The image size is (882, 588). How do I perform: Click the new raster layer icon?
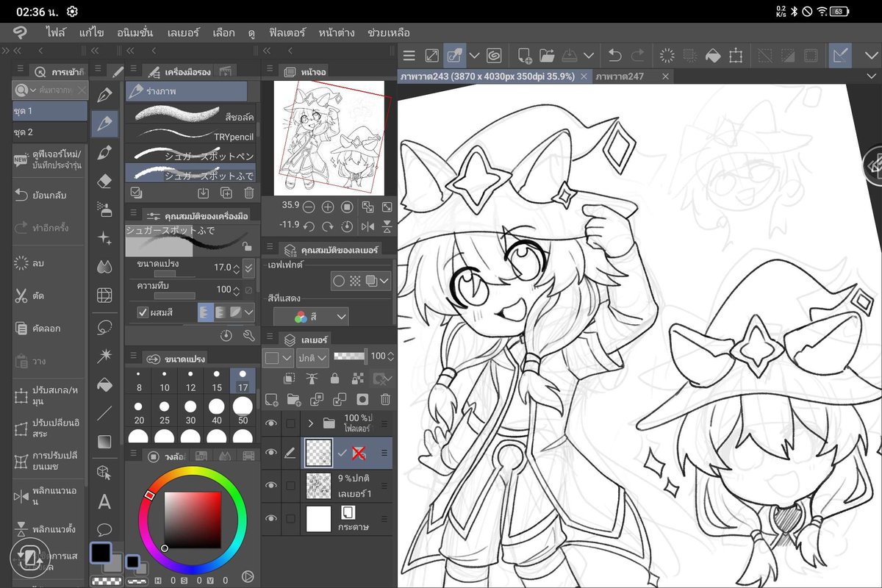point(271,399)
